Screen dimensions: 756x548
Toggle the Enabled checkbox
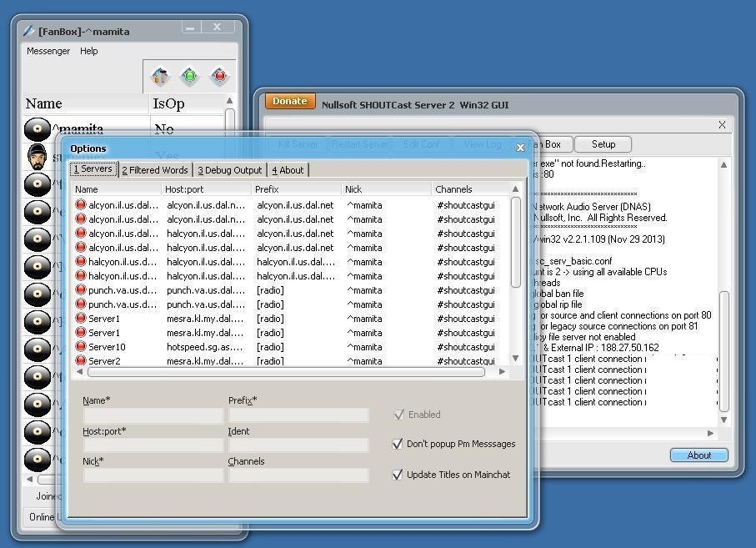point(398,415)
